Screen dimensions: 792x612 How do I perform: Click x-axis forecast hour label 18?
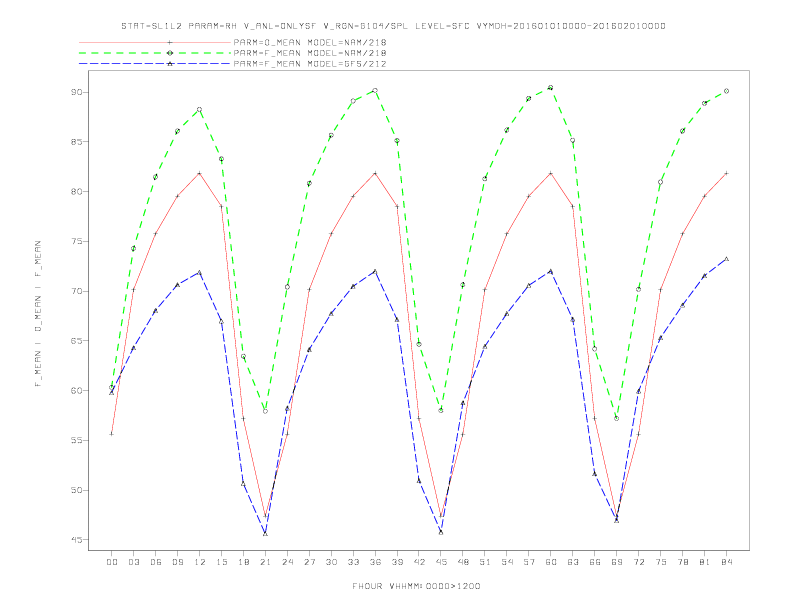tap(243, 562)
